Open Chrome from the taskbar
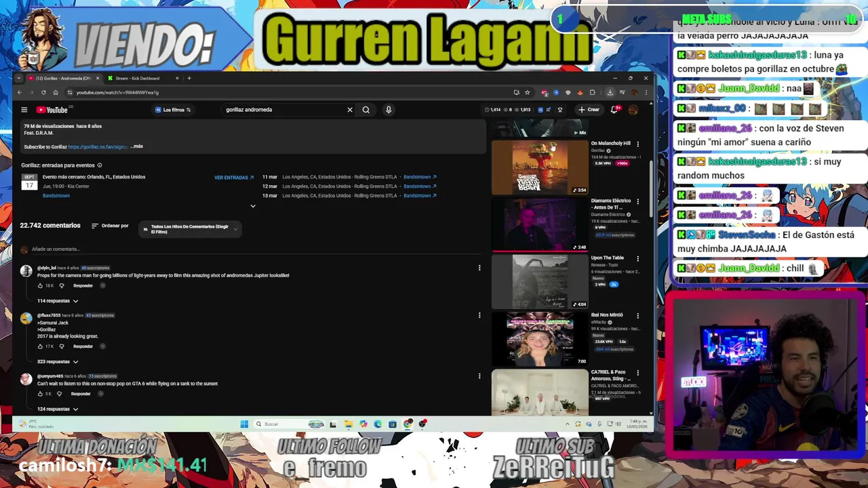The height and width of the screenshot is (488, 868). click(408, 424)
